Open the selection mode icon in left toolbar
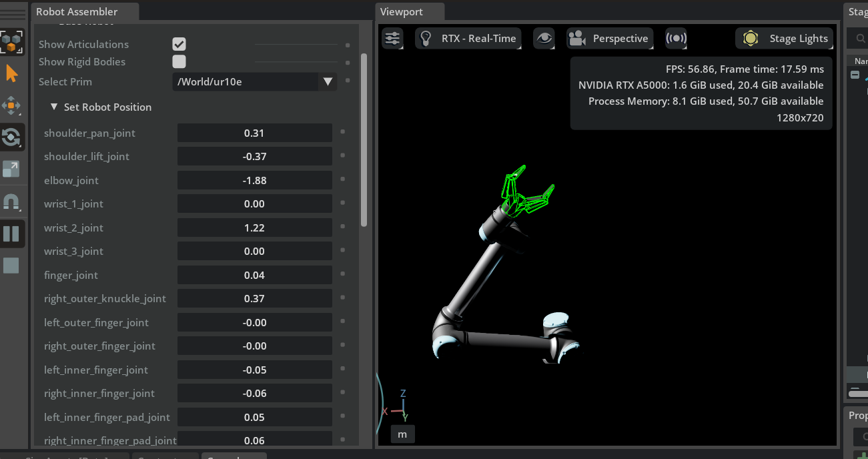The image size is (868, 459). tap(12, 41)
